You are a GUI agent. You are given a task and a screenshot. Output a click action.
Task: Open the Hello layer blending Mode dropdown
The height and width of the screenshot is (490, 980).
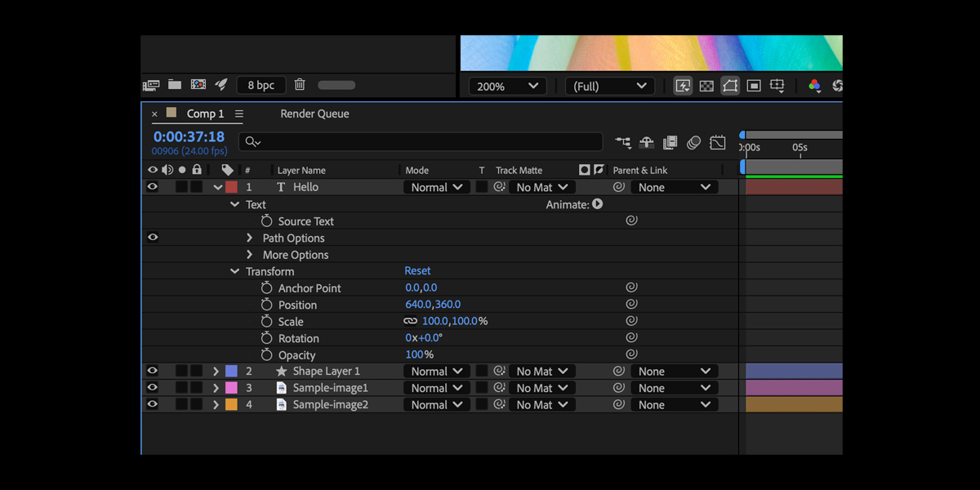pyautogui.click(x=437, y=187)
